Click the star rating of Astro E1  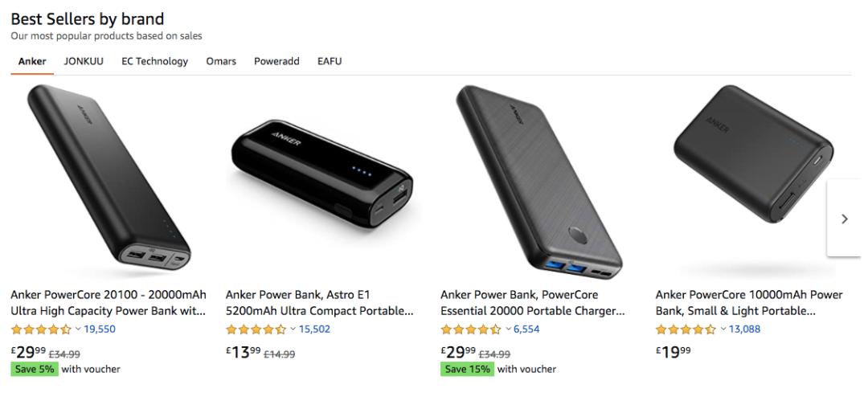point(256,329)
